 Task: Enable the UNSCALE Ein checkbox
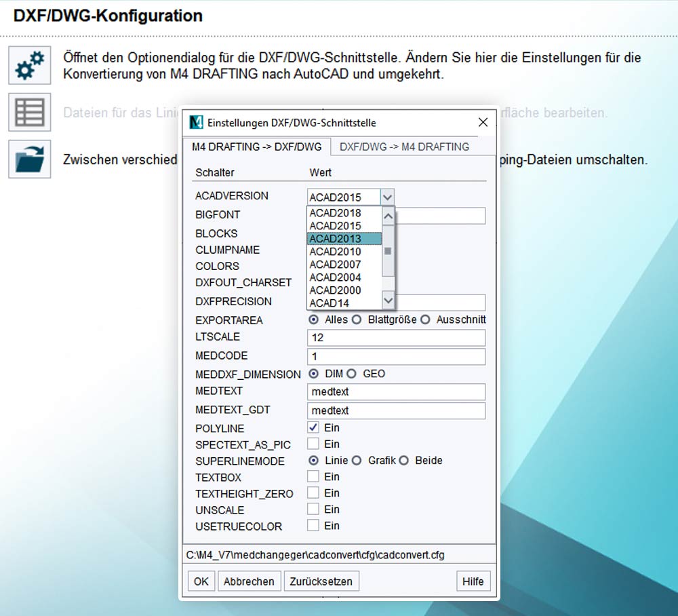(313, 509)
